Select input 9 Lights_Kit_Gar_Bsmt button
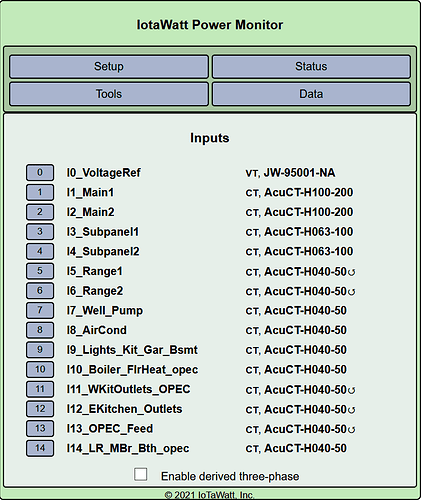 coord(40,350)
